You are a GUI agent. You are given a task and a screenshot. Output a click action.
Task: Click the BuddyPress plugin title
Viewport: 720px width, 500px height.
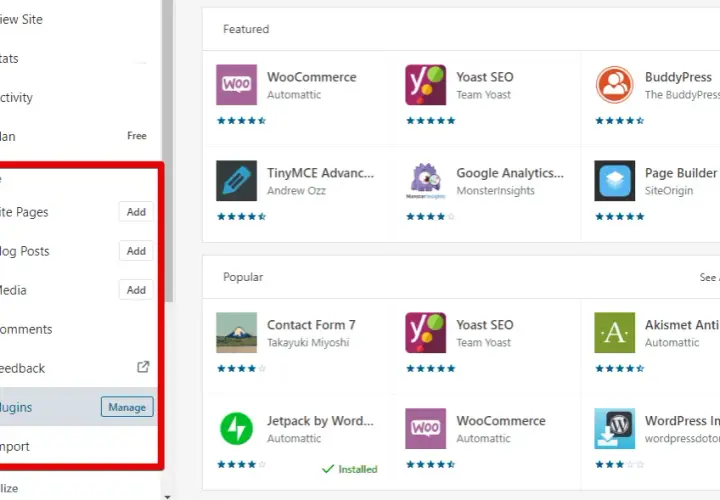point(678,77)
